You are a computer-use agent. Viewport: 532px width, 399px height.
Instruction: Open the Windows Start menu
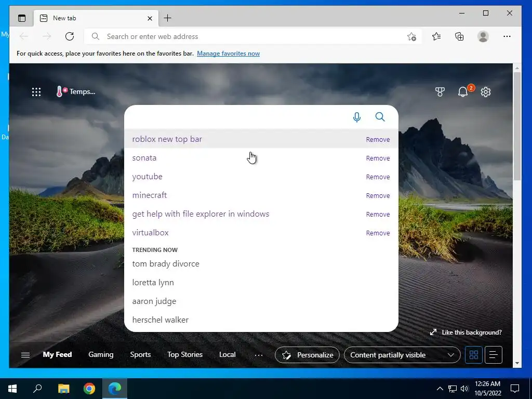tap(12, 389)
